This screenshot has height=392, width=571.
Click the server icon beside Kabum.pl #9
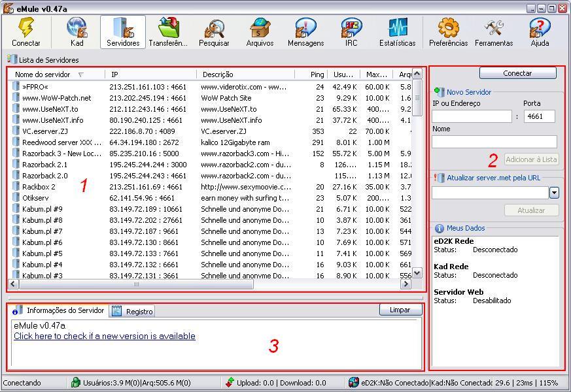[x=16, y=208]
